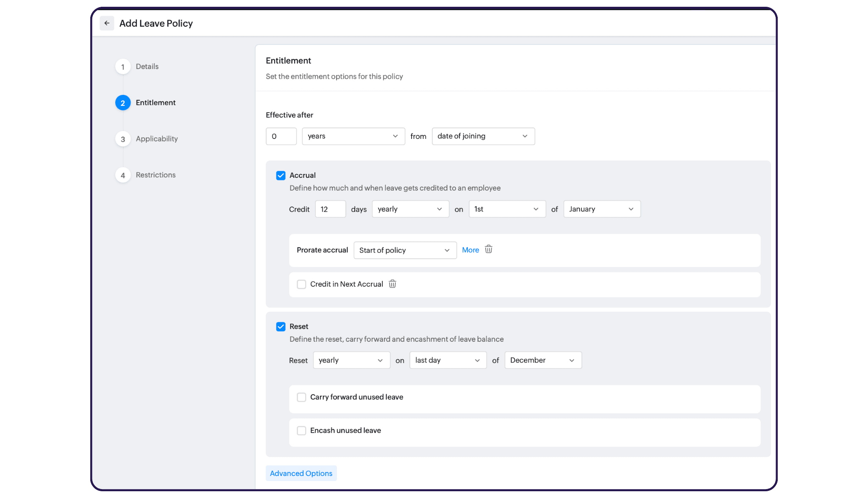Open the Applicability step
This screenshot has width=868, height=498.
pos(147,139)
